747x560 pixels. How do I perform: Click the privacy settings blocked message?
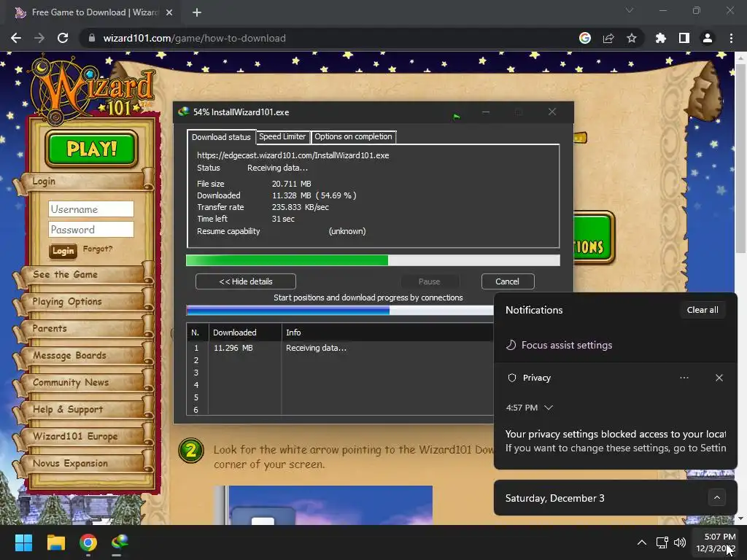pos(616,441)
